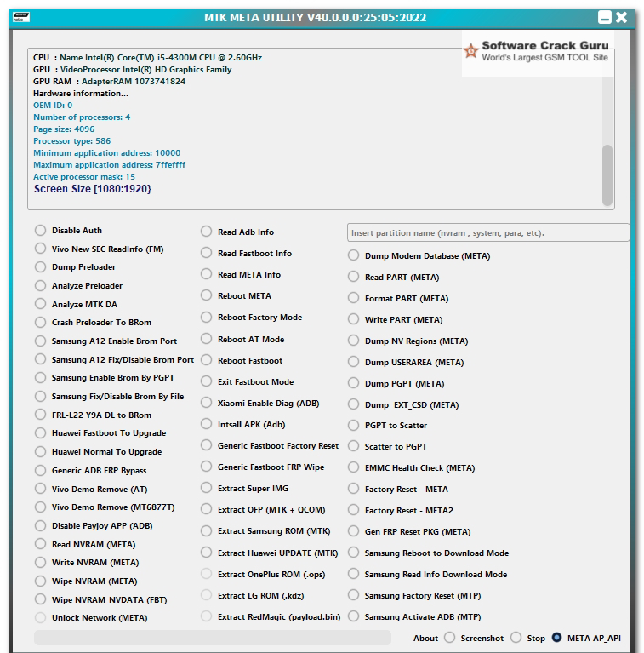The height and width of the screenshot is (653, 644).
Task: Select Huawei Normal To Upgrade
Action: 40,452
